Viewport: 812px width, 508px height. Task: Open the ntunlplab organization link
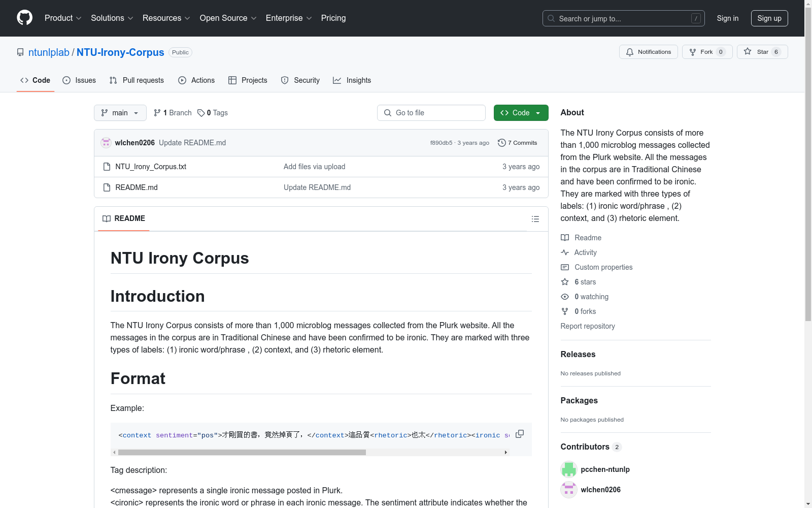click(x=49, y=52)
